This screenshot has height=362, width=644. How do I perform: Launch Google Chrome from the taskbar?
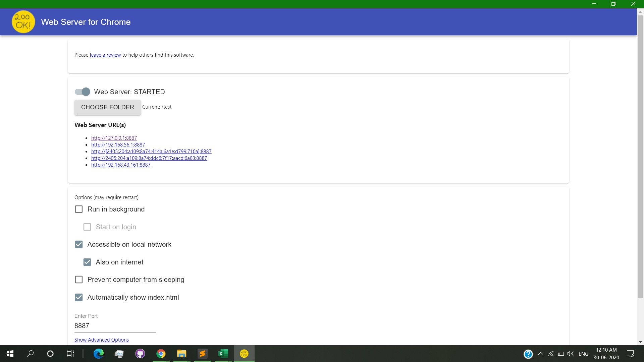click(x=161, y=354)
